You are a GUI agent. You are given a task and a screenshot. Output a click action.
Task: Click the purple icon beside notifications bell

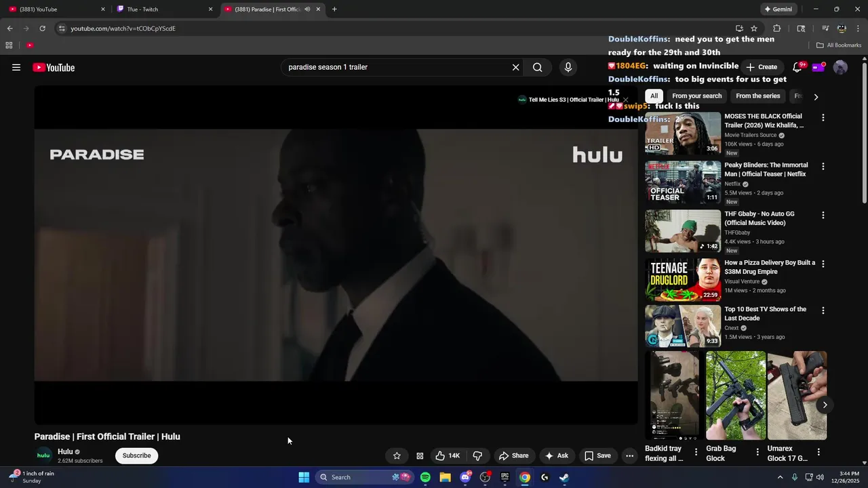point(818,67)
